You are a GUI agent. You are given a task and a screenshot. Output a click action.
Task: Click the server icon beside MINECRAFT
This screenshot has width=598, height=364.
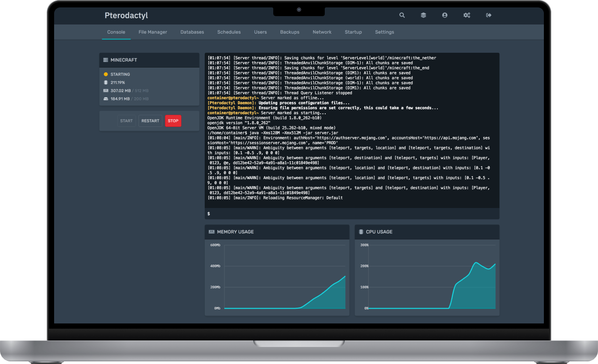point(105,60)
